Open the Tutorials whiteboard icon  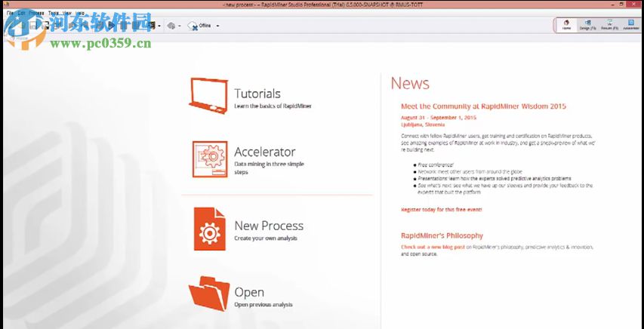tap(208, 95)
